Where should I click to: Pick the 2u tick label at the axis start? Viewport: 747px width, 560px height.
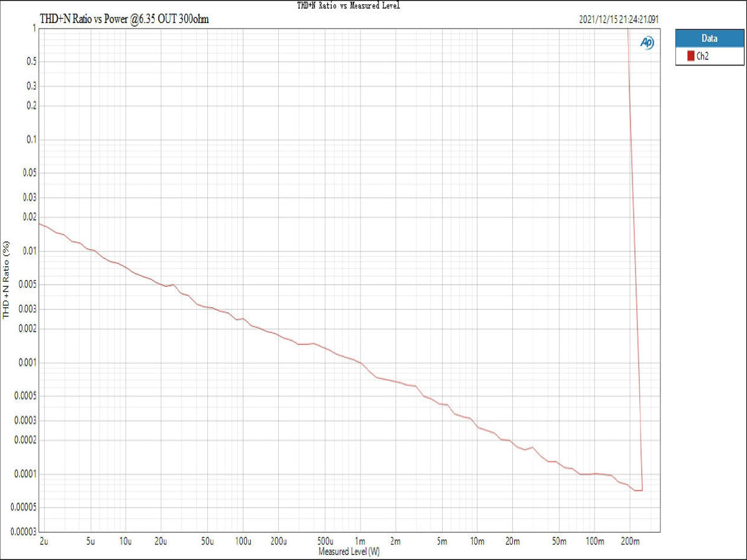tap(42, 542)
